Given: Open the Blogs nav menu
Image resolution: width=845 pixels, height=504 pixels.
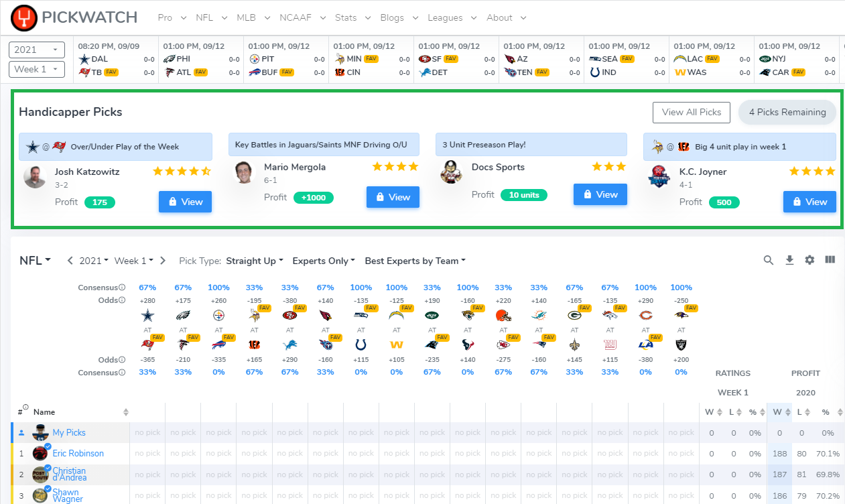Looking at the screenshot, I should coord(399,17).
